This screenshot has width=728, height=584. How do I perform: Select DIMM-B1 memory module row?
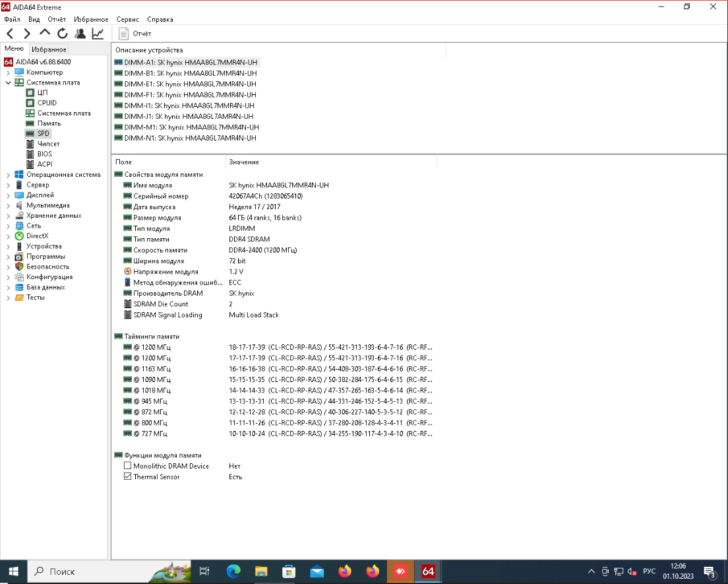[186, 73]
